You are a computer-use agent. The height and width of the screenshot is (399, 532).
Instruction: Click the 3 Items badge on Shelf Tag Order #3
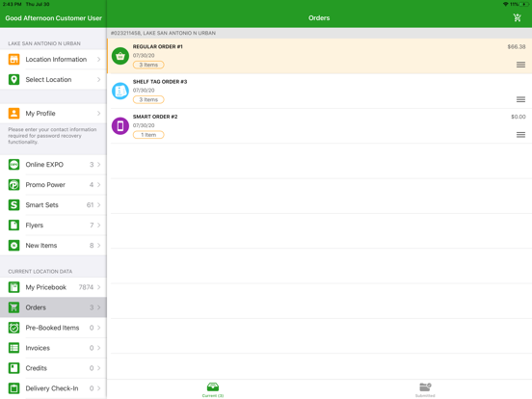click(148, 100)
